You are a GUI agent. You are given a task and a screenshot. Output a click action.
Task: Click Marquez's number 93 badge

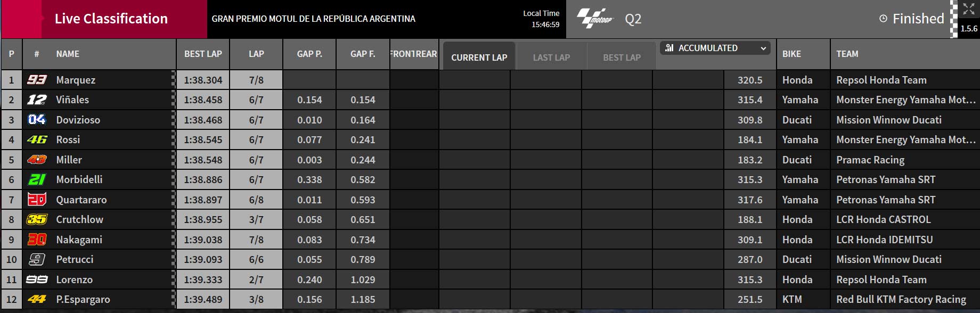[x=37, y=80]
